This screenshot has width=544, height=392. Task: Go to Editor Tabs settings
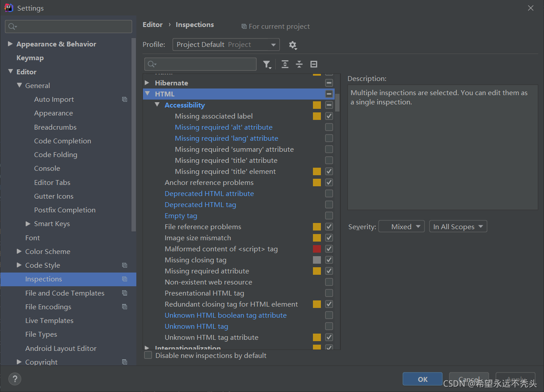point(52,182)
